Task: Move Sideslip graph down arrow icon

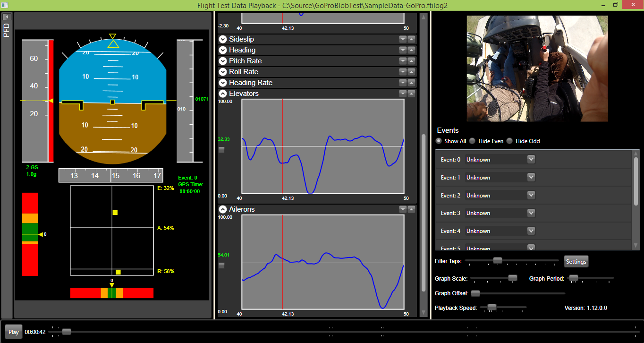Action: tap(403, 39)
